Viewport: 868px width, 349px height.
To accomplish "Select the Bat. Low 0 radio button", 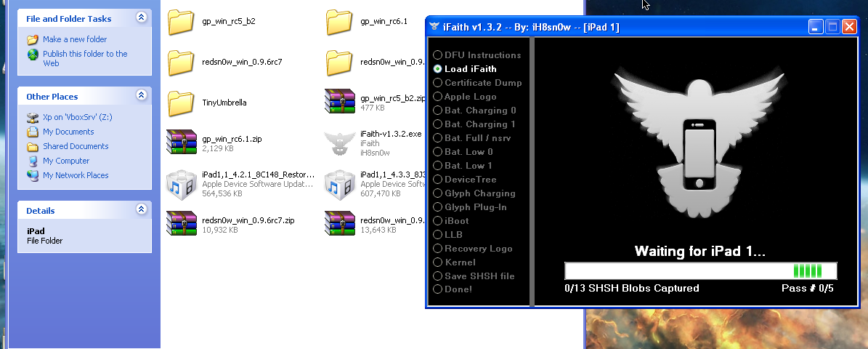I will 437,152.
